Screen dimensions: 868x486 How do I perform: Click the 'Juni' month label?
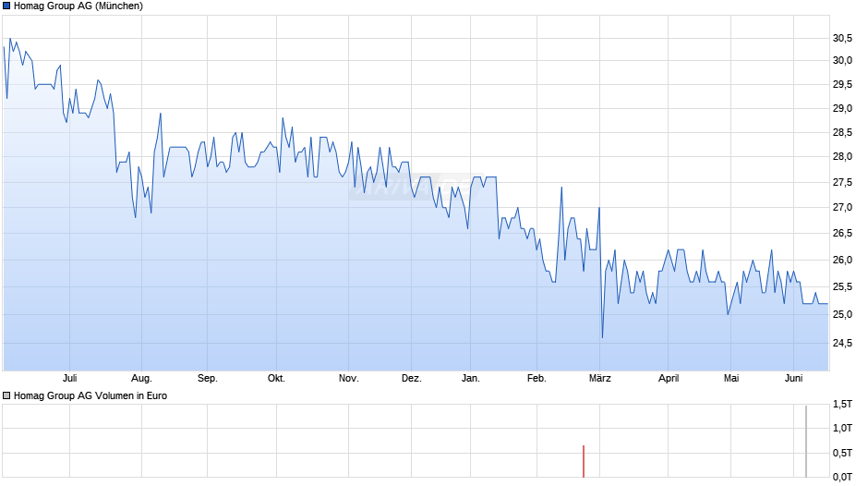coord(794,378)
